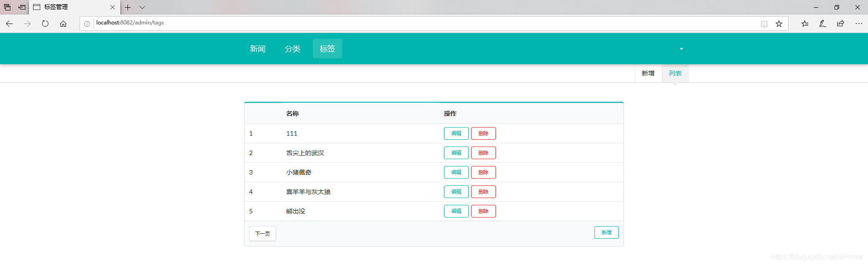Open the favorites hub icon

805,24
